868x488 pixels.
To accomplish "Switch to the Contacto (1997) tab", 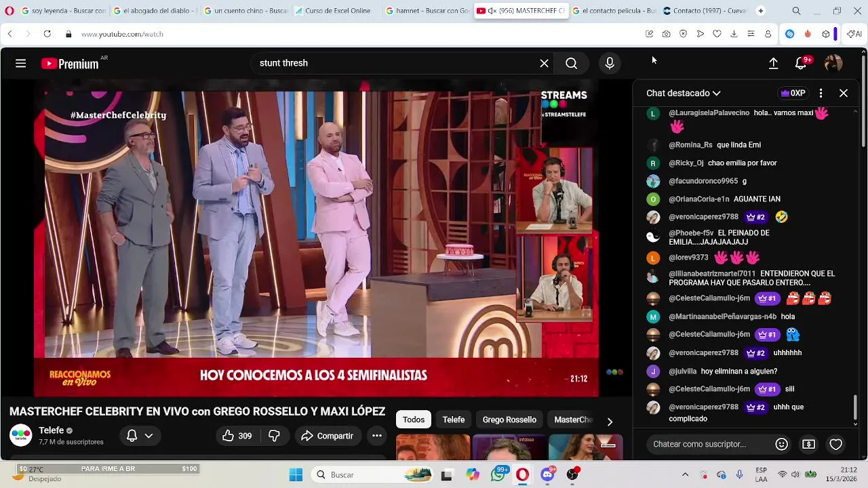I will (705, 11).
